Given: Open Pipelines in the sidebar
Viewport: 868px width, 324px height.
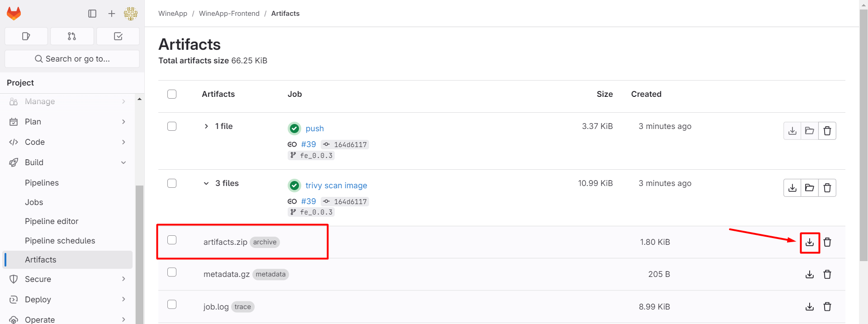Looking at the screenshot, I should click(x=42, y=183).
